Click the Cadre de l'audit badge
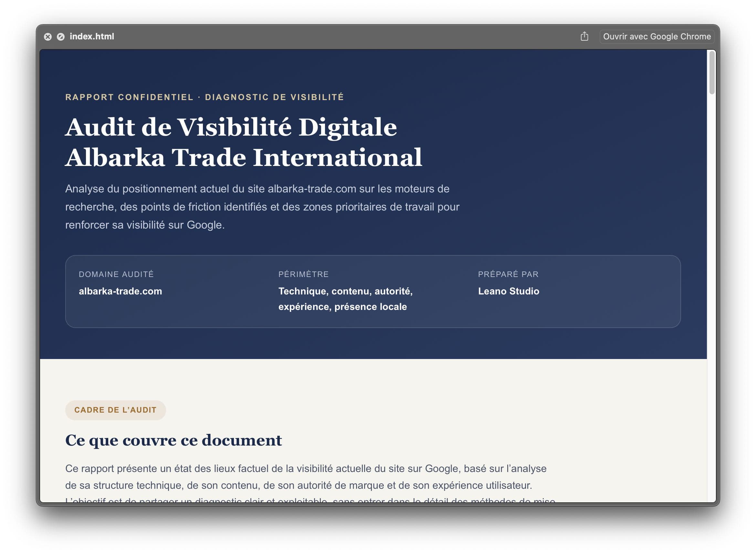Image resolution: width=756 pixels, height=554 pixels. 115,410
